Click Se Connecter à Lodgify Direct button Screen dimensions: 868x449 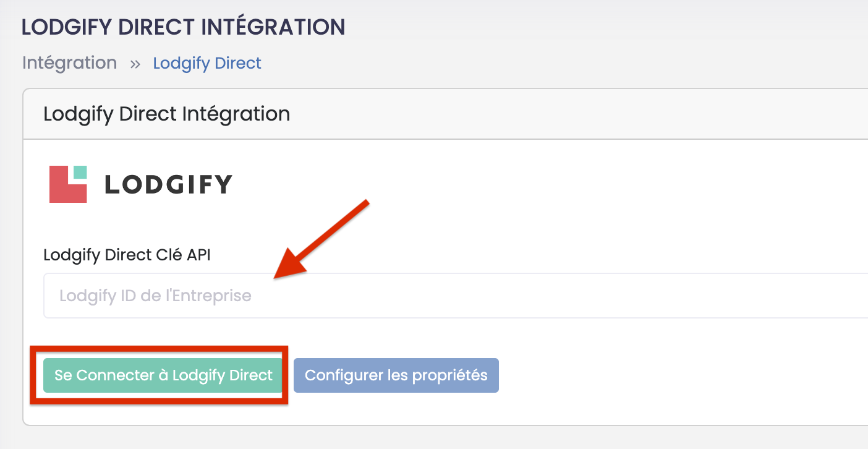[x=163, y=375]
